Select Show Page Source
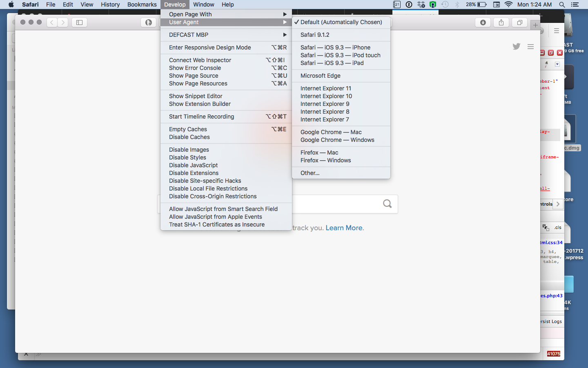588x368 pixels. tap(226, 76)
